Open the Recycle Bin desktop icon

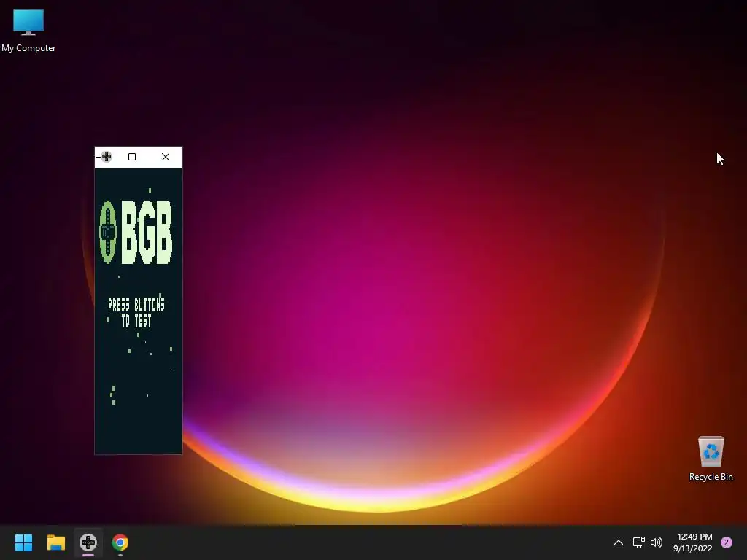click(x=711, y=459)
